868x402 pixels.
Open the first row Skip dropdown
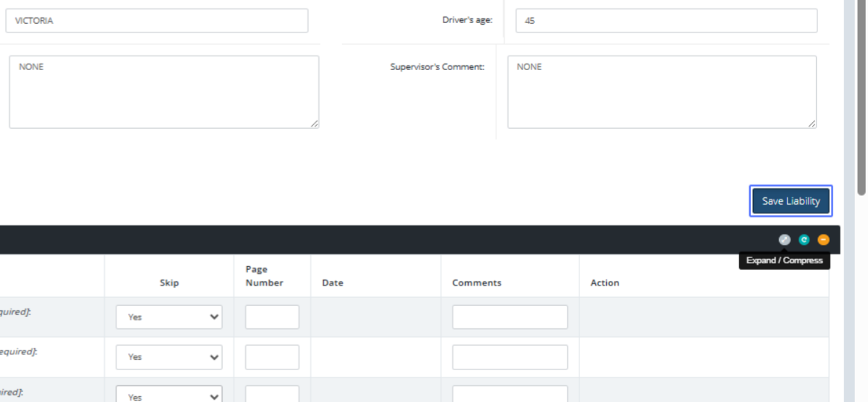click(169, 317)
